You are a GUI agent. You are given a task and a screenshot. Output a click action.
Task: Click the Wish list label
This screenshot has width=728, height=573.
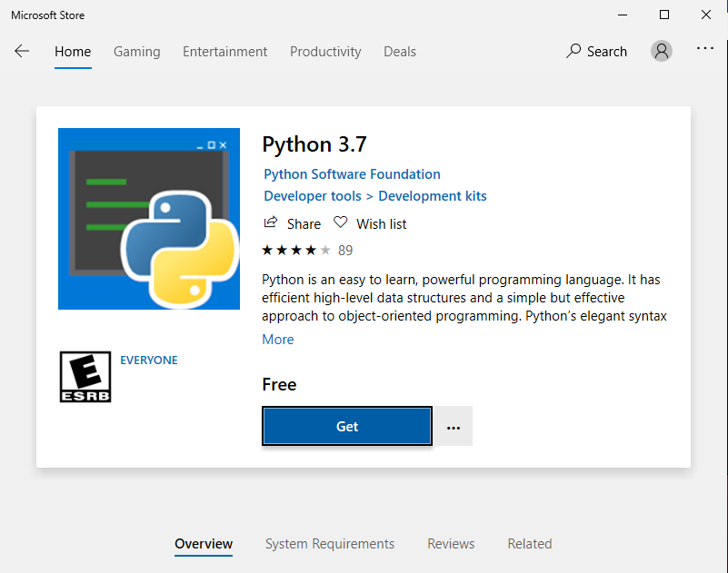[381, 224]
